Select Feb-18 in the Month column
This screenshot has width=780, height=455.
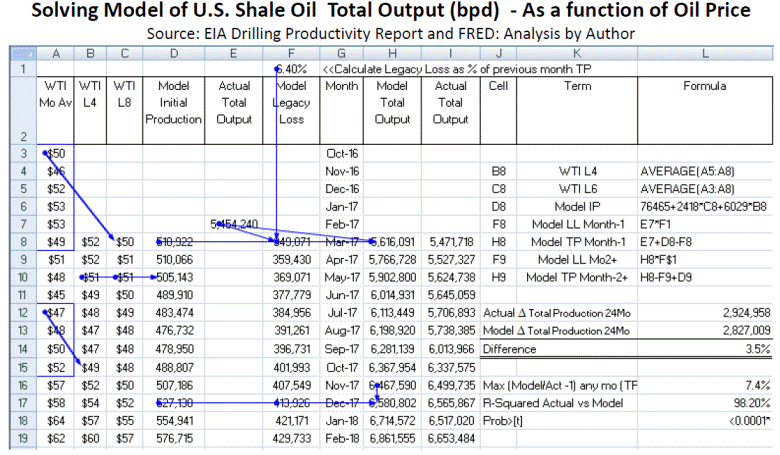point(343,438)
